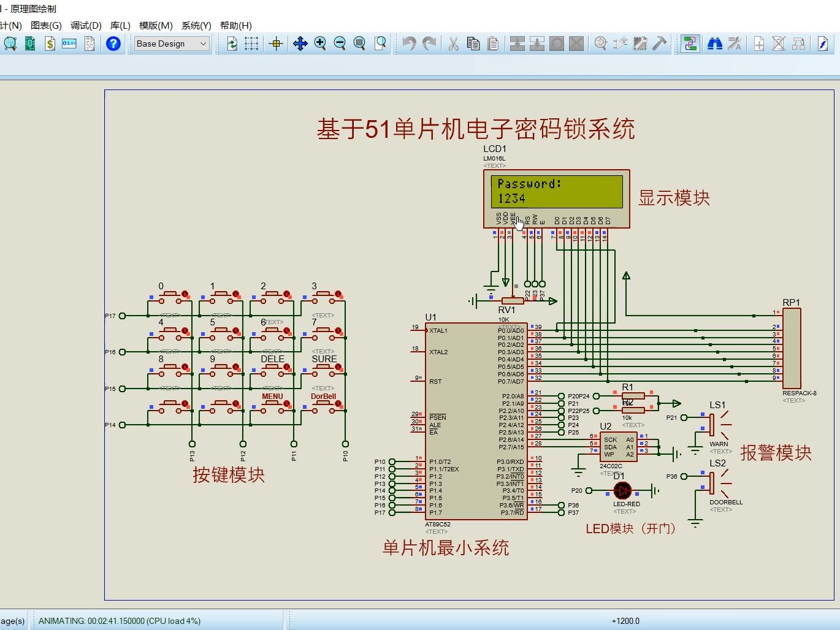Image resolution: width=840 pixels, height=630 pixels.
Task: Click the ANIMATING status bar text
Action: [120, 621]
